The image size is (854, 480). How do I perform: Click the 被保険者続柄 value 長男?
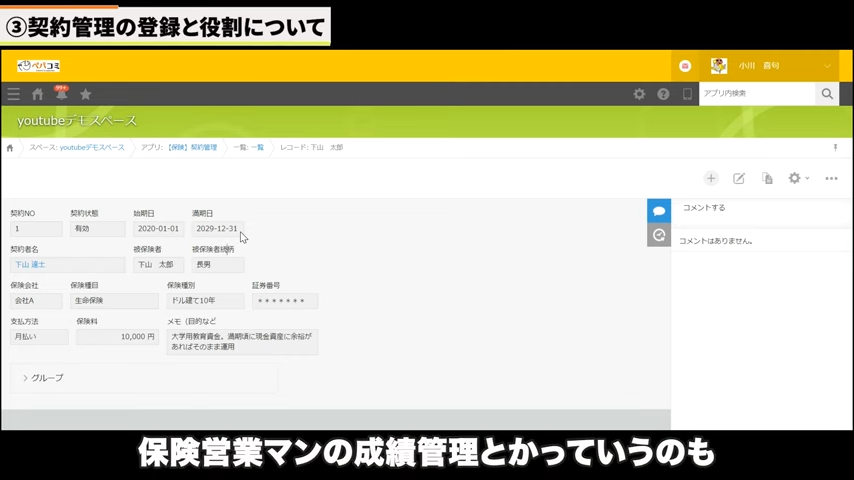(x=218, y=265)
